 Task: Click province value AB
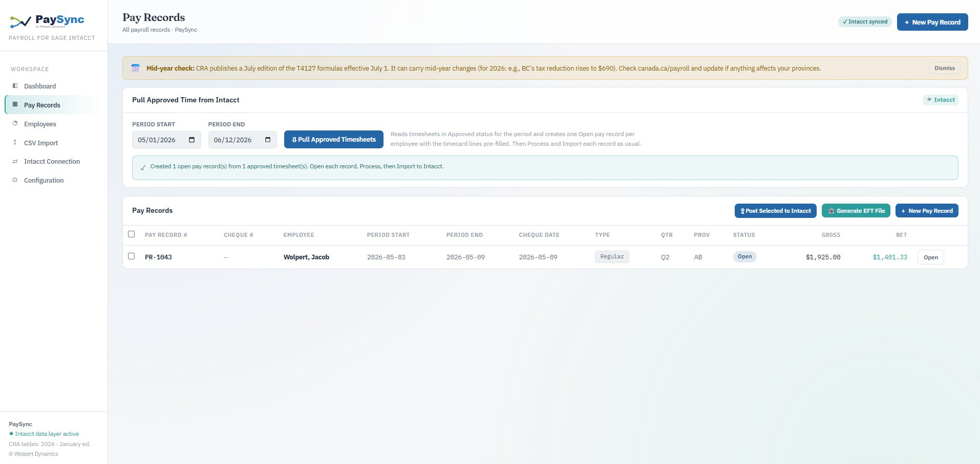coord(698,257)
